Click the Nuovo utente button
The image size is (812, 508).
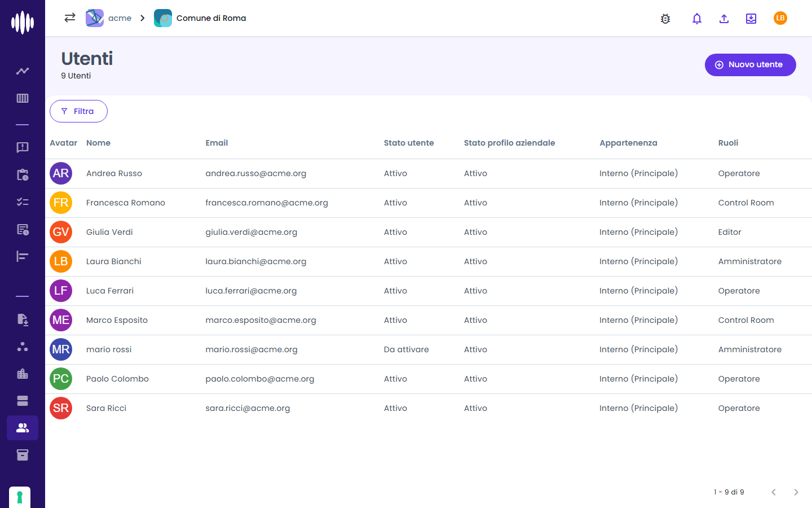750,65
